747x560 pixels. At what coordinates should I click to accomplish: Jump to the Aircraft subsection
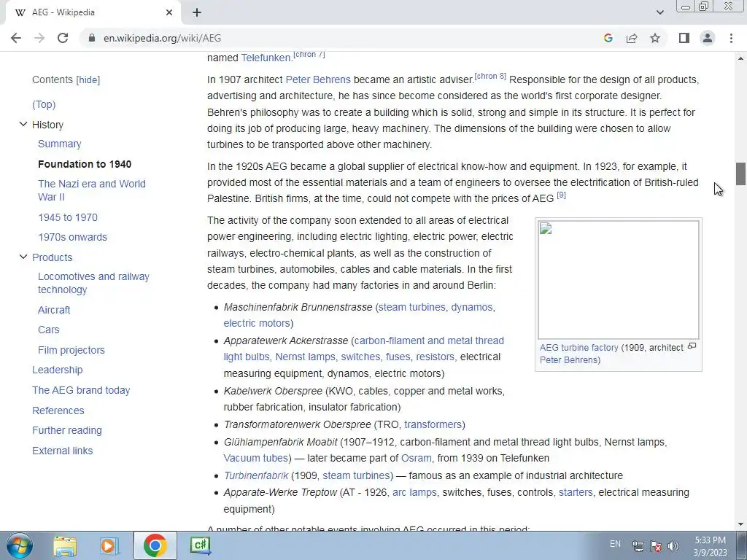click(54, 310)
